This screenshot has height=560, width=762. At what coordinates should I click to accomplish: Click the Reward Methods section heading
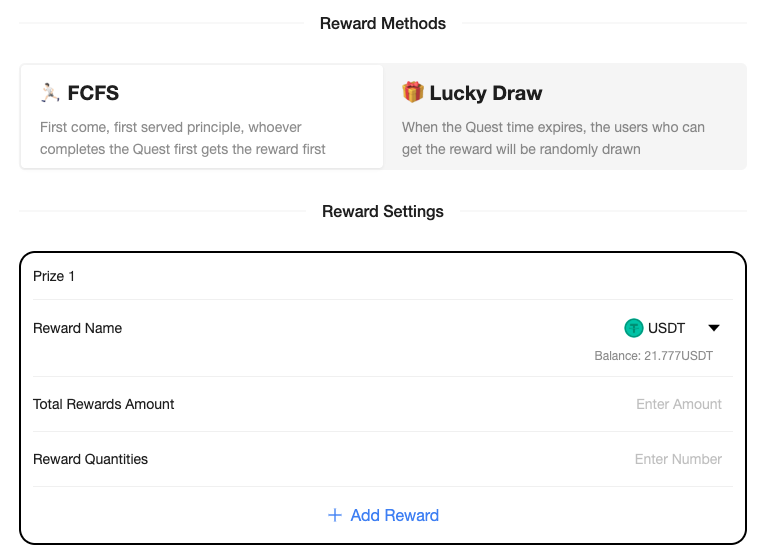[x=383, y=23]
